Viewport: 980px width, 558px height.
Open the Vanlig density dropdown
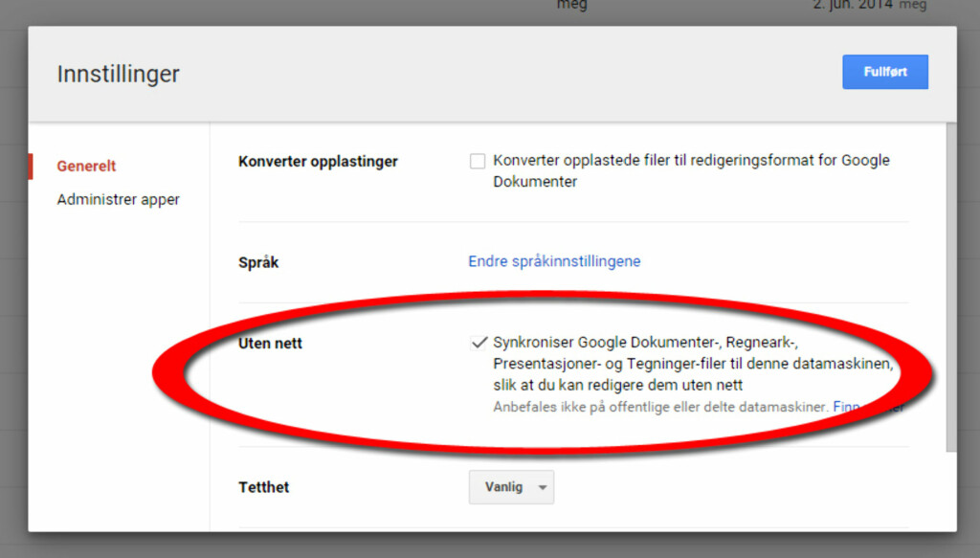click(510, 487)
